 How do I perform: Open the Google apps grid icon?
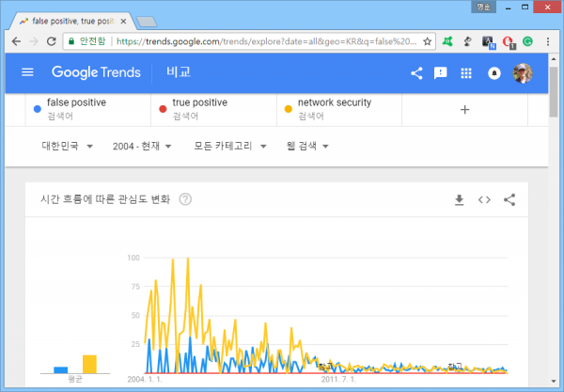(x=466, y=73)
